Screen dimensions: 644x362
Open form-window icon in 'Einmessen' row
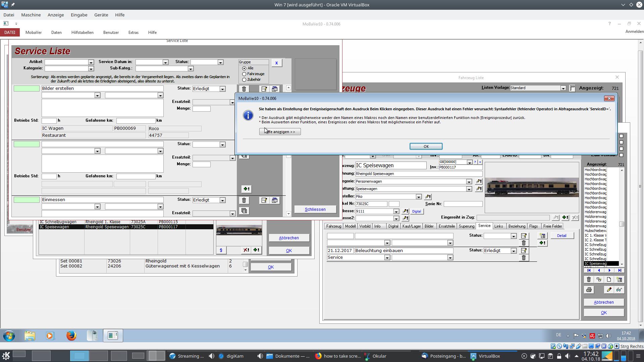pyautogui.click(x=275, y=200)
